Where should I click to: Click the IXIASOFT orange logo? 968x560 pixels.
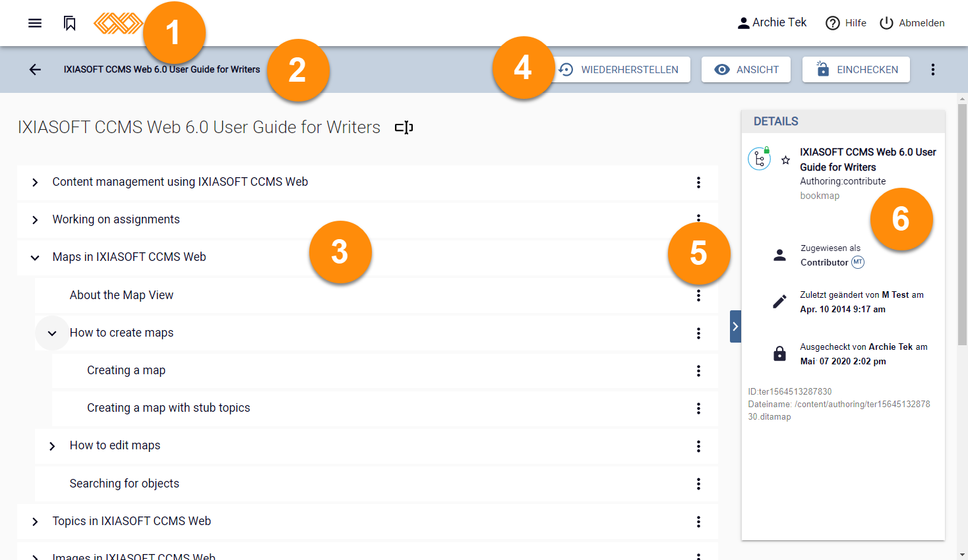(118, 23)
